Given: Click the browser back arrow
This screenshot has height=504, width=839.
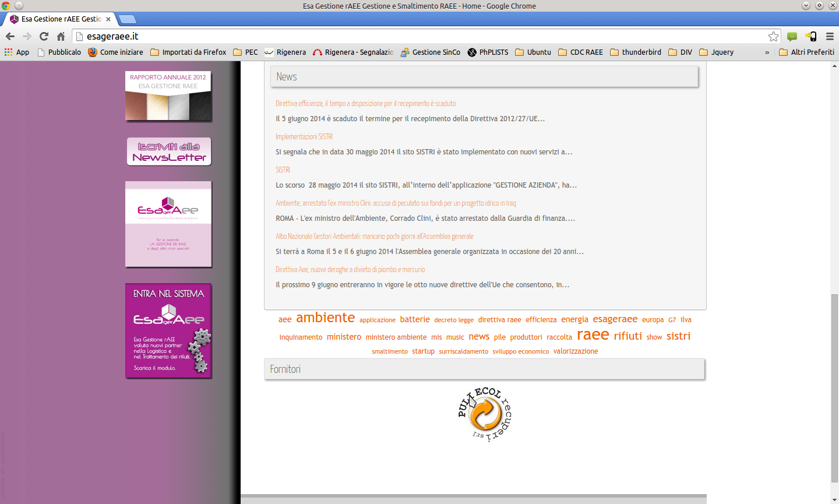Looking at the screenshot, I should click(x=10, y=36).
